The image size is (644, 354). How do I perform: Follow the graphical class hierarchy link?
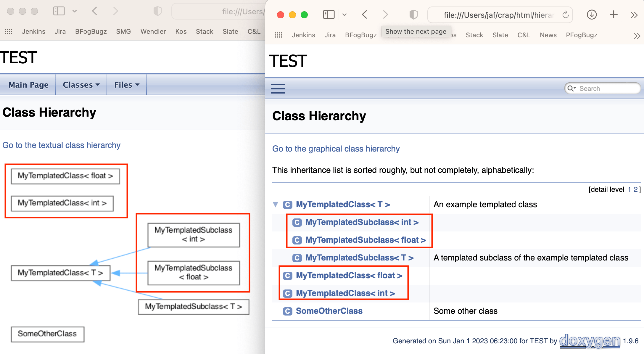[336, 149]
